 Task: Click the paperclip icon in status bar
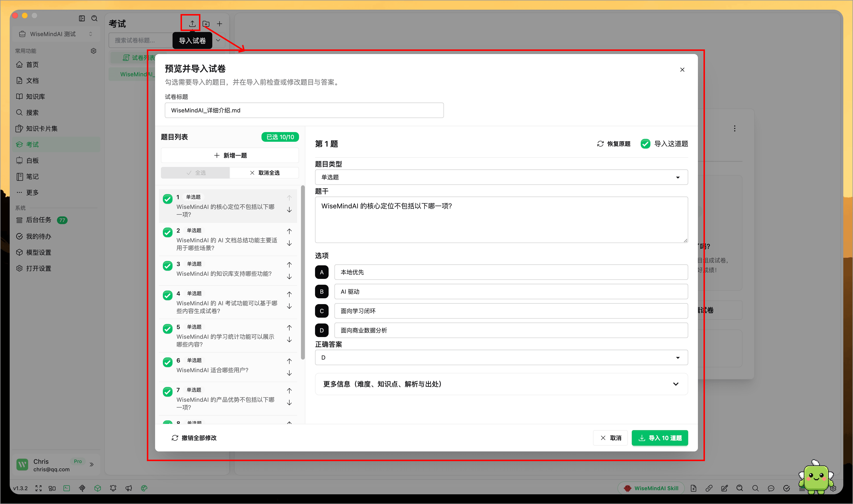(x=82, y=488)
